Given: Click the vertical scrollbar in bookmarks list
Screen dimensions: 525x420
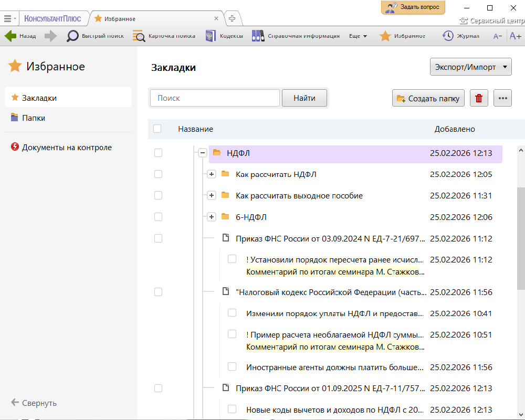Looking at the screenshot, I should click(520, 236).
